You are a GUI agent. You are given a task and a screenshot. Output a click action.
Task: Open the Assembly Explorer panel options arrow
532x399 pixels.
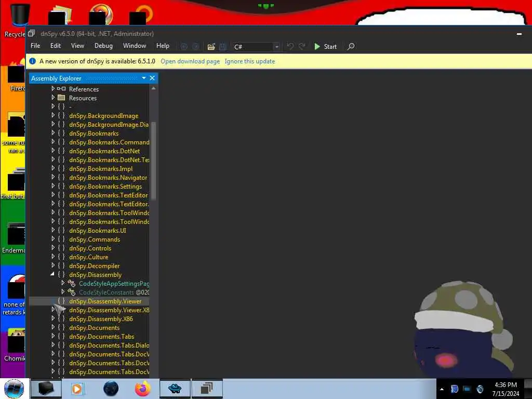[x=144, y=78]
